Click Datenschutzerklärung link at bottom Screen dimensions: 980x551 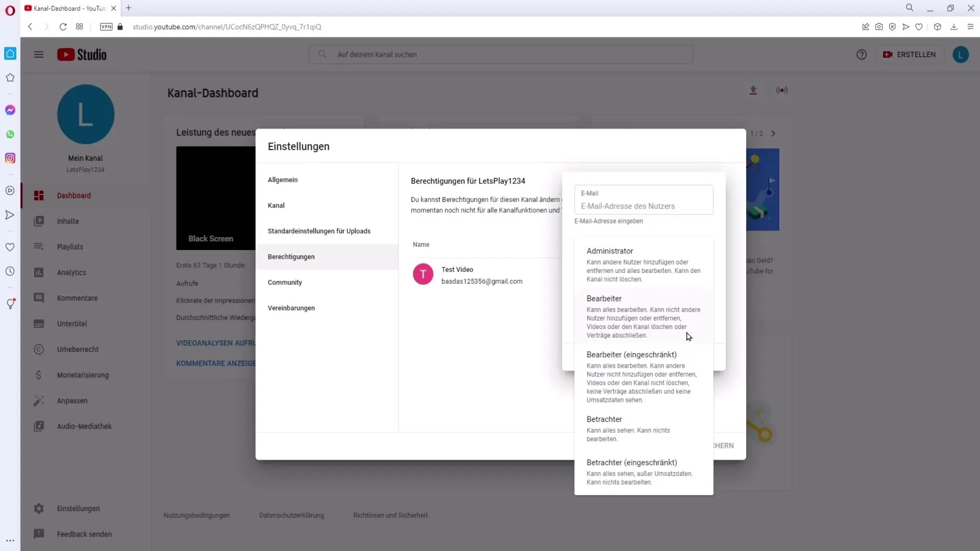[x=292, y=515]
